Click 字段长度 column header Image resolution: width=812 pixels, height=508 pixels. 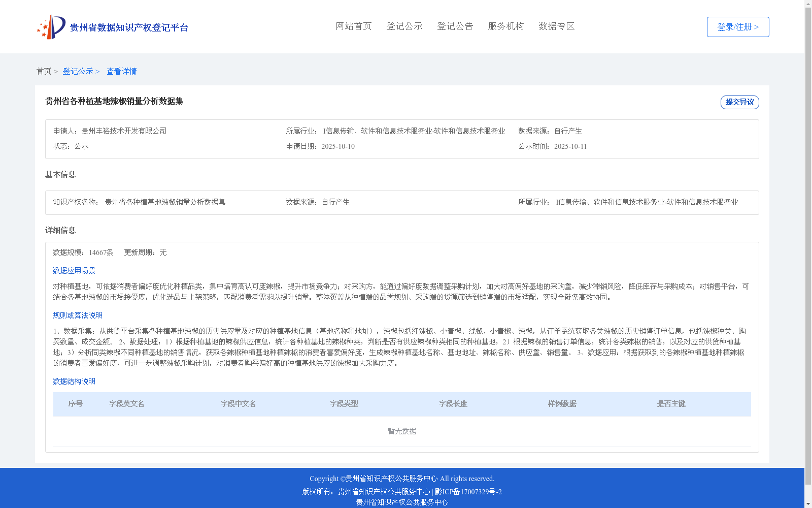(x=453, y=404)
